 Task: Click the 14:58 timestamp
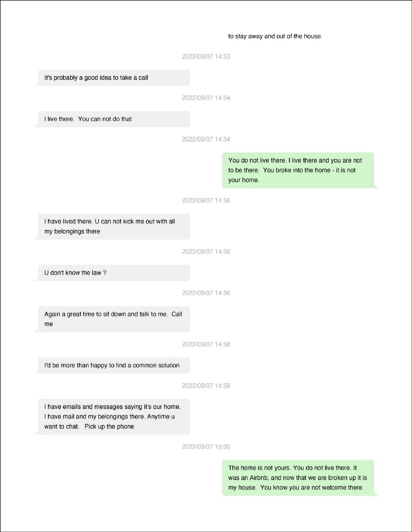(x=205, y=344)
